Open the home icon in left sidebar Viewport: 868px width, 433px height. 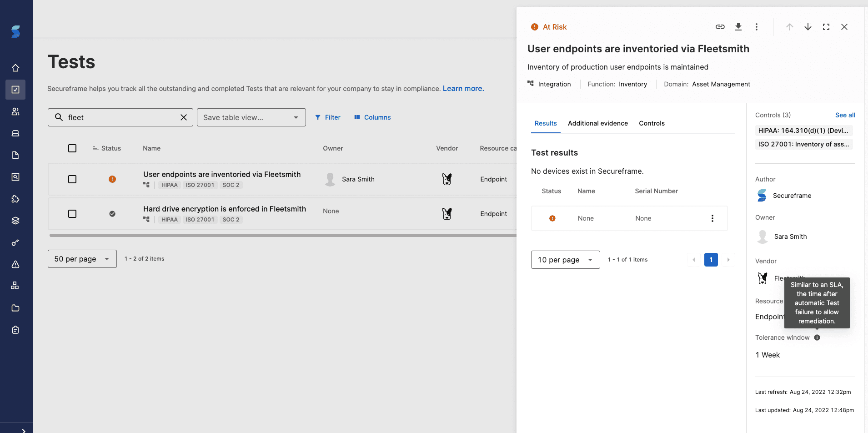(15, 68)
